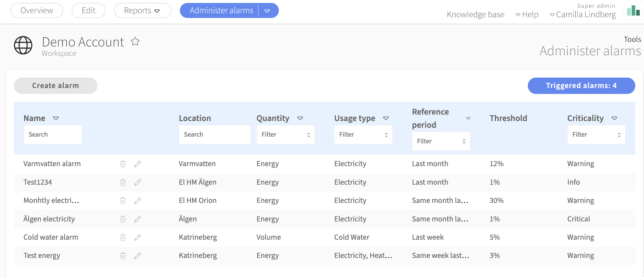
Task: Click the 12% threshold value
Action: click(x=497, y=164)
